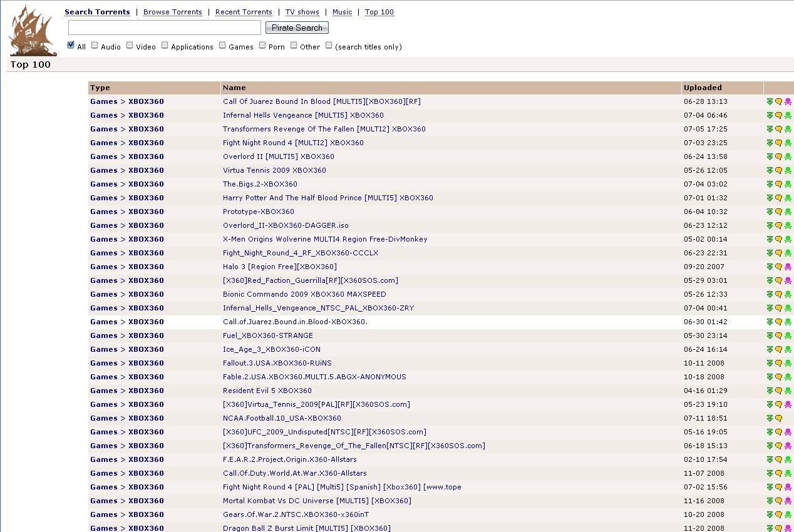Click green skull icon on Fuel_XBOX360-STRANGE row
The height and width of the screenshot is (532, 794).
(x=788, y=336)
